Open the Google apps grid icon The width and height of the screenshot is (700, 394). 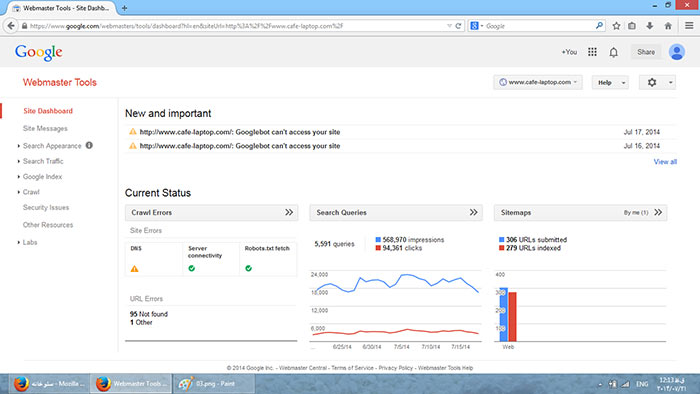(592, 52)
